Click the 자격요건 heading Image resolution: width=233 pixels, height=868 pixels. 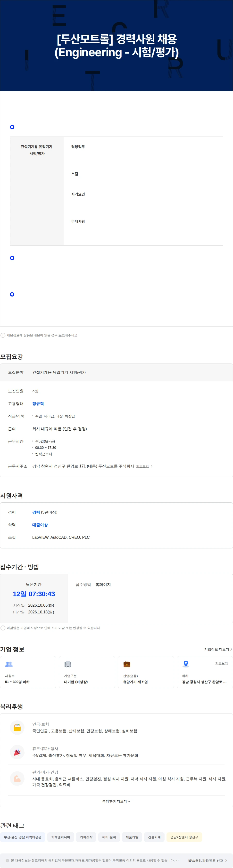coord(78,194)
